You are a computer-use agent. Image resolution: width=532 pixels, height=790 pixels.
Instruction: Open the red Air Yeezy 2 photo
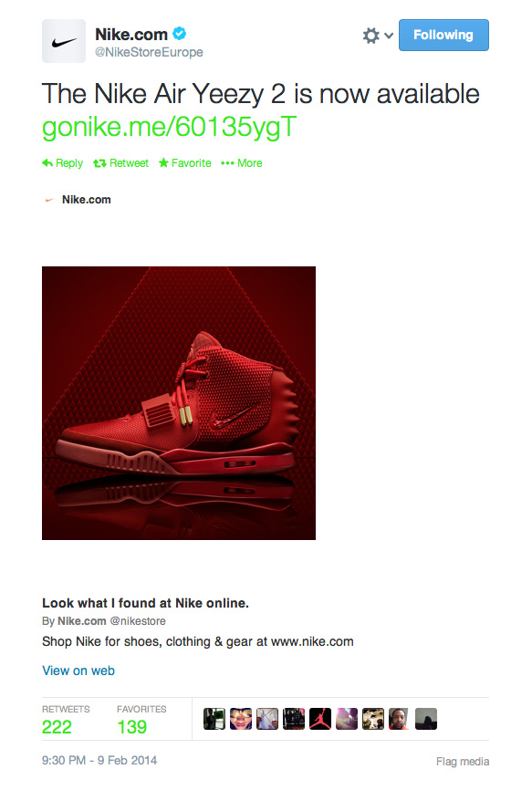[x=179, y=403]
